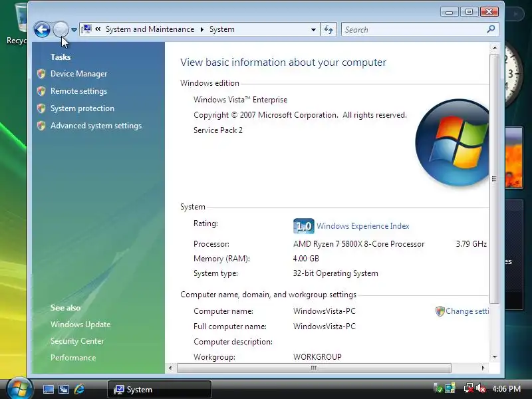The height and width of the screenshot is (399, 532).
Task: Click the green-check tray icon
Action: 438,388
